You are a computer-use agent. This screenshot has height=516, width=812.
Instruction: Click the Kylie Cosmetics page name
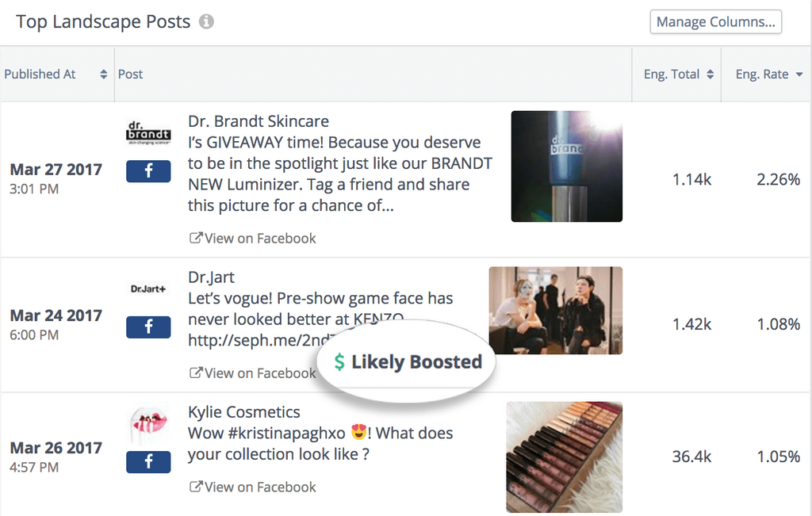click(244, 412)
